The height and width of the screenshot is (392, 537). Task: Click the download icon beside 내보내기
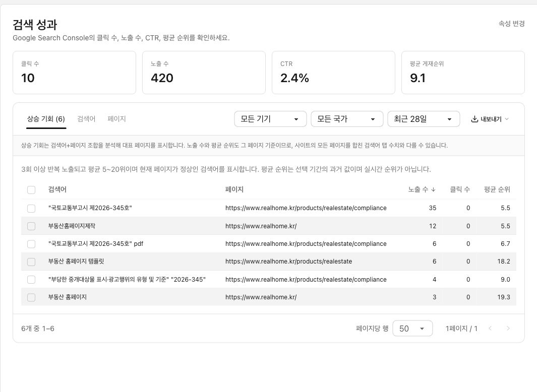point(474,119)
